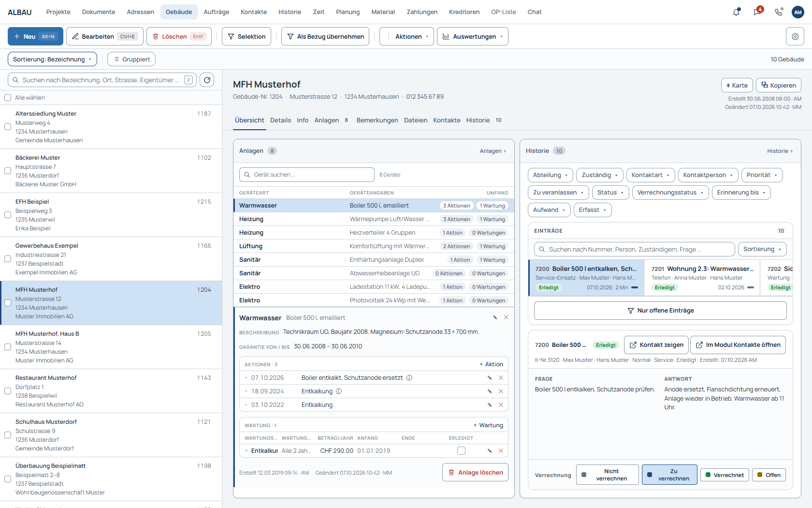Open the Auswertungen dropdown
812x508 pixels.
pyautogui.click(x=473, y=36)
